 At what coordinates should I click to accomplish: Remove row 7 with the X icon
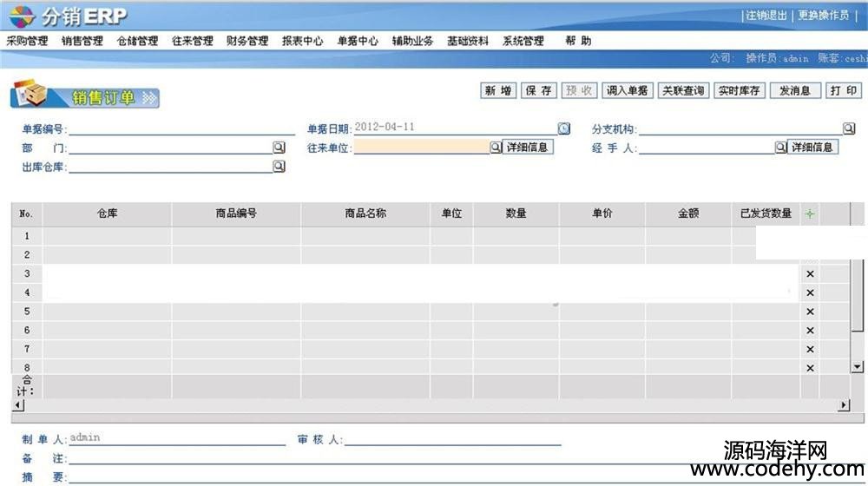(x=810, y=349)
